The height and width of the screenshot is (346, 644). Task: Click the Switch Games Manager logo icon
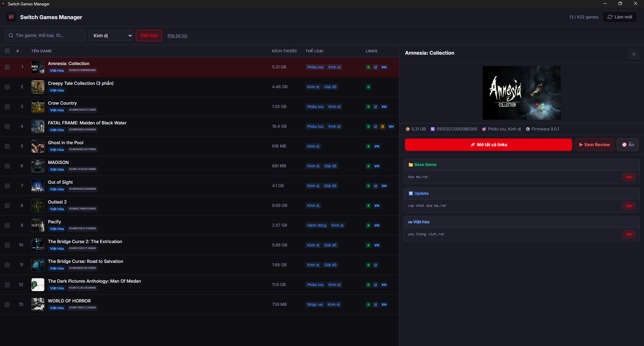coord(11,17)
